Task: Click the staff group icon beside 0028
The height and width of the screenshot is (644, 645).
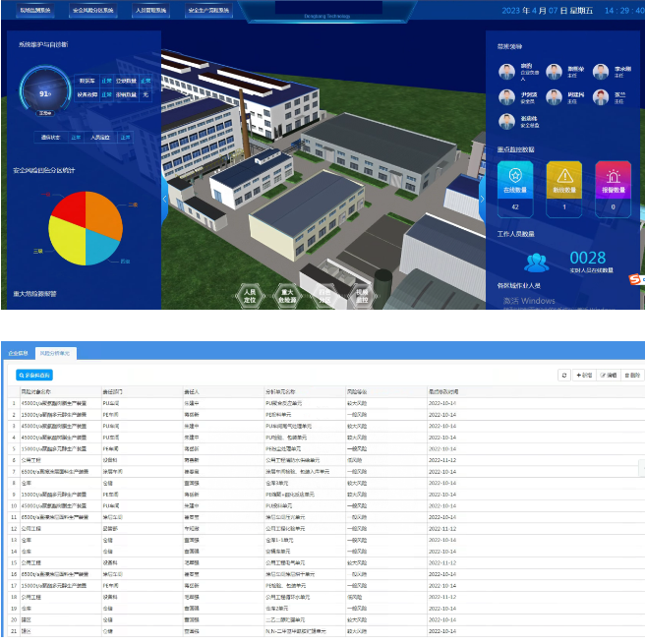Action: (536, 262)
